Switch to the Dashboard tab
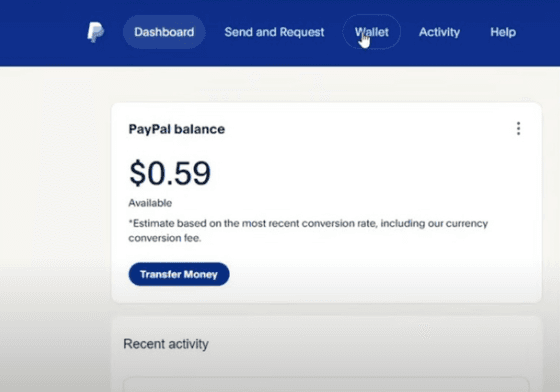 164,32
